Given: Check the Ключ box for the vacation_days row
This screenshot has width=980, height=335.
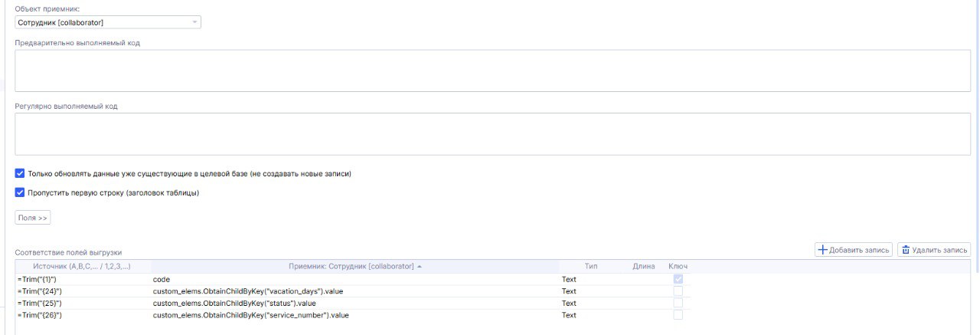Looking at the screenshot, I should [678, 291].
